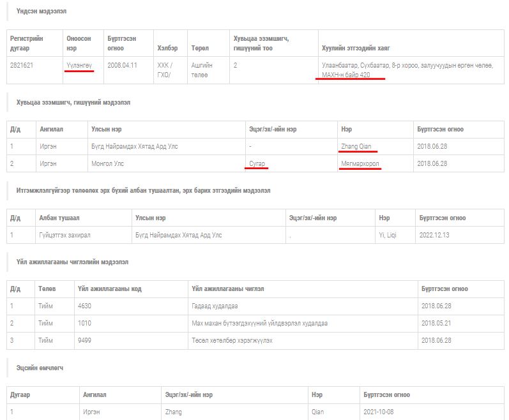Click the registered date 2008.04.11
The height and width of the screenshot is (420, 509).
[122, 65]
